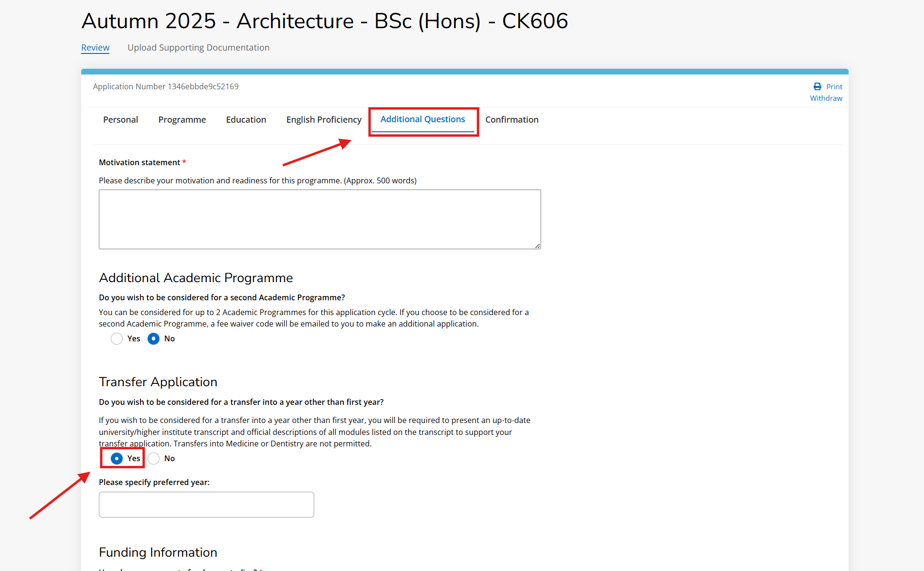Choose Yes for transfer application
Viewport: 924px width, 571px height.
click(x=117, y=458)
